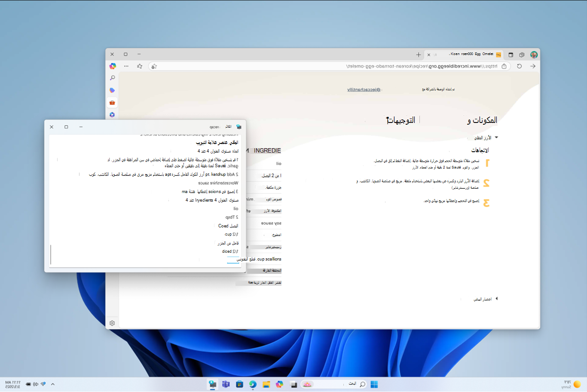Open search in Edge sidebar
This screenshot has width=587, height=392.
[112, 78]
